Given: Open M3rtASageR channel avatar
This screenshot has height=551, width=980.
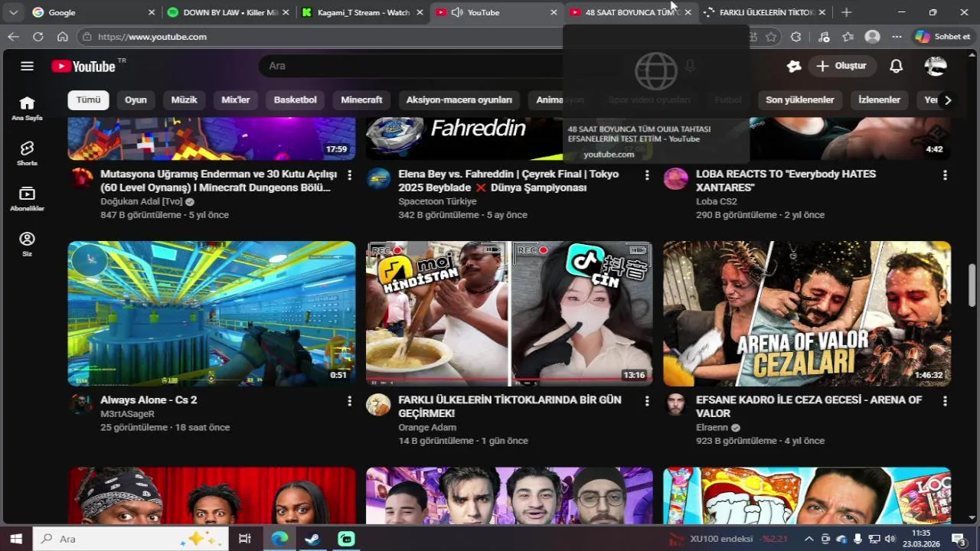Looking at the screenshot, I should pyautogui.click(x=81, y=405).
